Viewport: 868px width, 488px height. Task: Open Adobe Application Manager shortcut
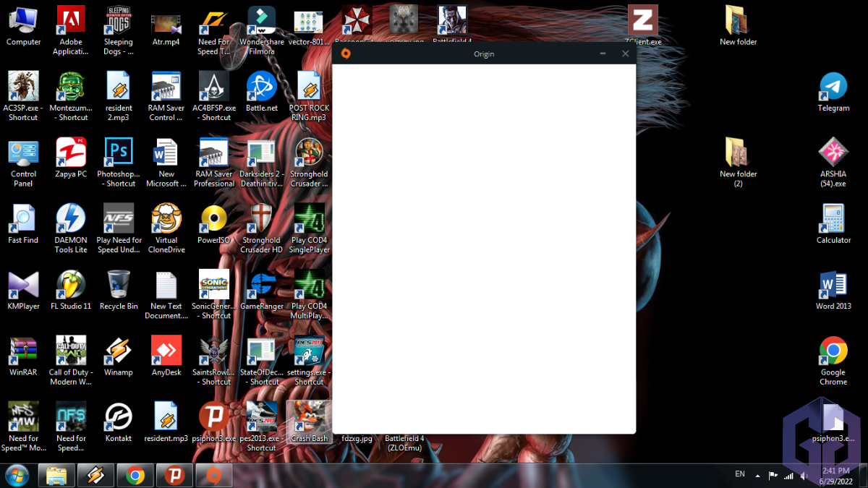click(x=71, y=30)
